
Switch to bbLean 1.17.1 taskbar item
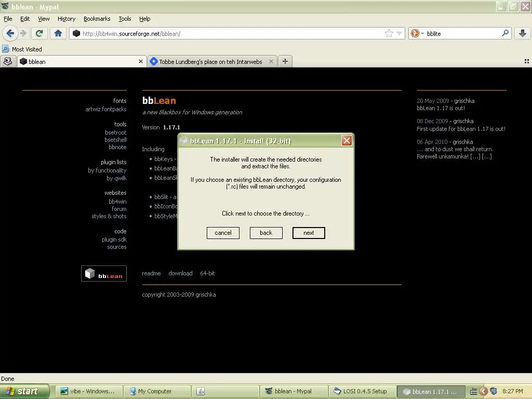(430, 391)
